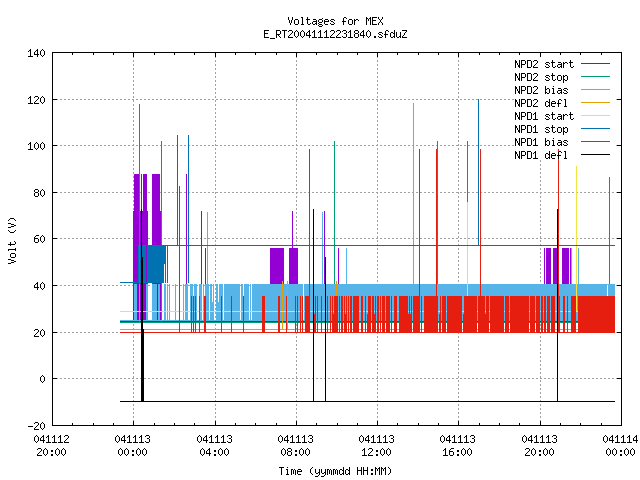Click the 80 y-axis tick value

(40, 193)
